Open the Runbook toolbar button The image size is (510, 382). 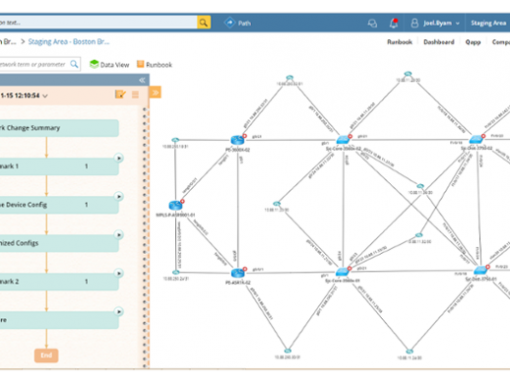[154, 64]
